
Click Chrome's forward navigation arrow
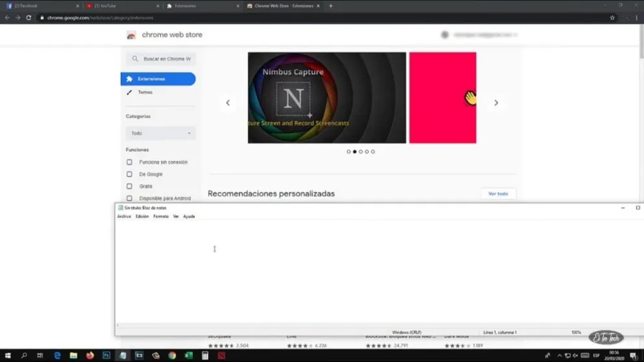[x=18, y=18]
